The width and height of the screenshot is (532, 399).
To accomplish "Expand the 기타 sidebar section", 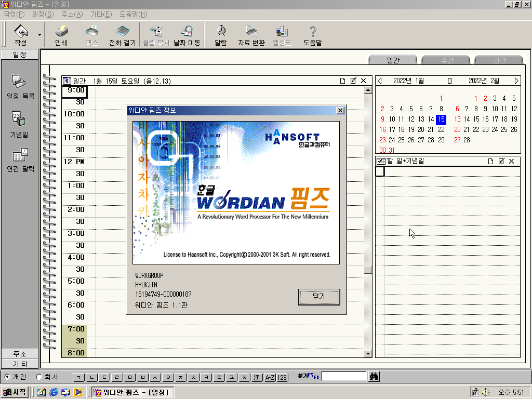I will pyautogui.click(x=20, y=364).
